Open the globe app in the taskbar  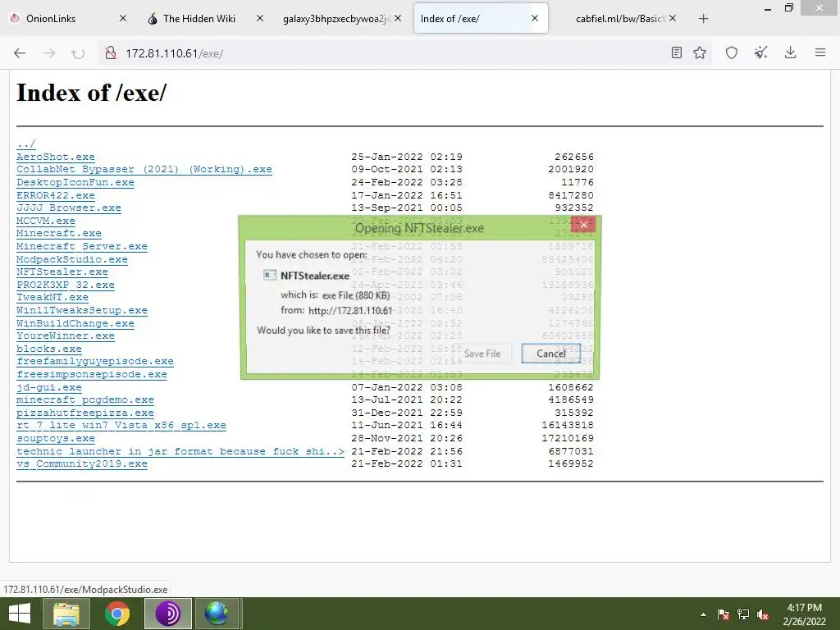click(217, 614)
